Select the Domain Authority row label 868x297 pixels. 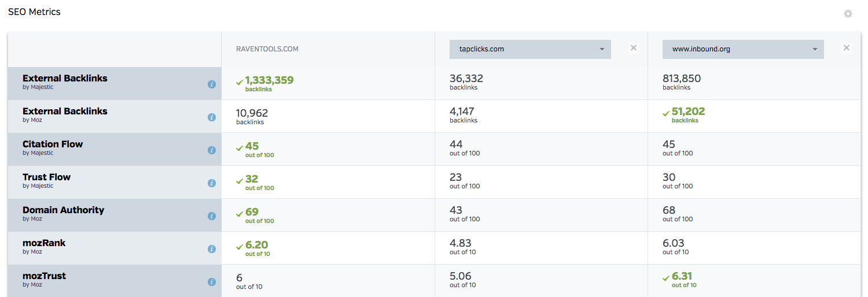click(x=64, y=210)
